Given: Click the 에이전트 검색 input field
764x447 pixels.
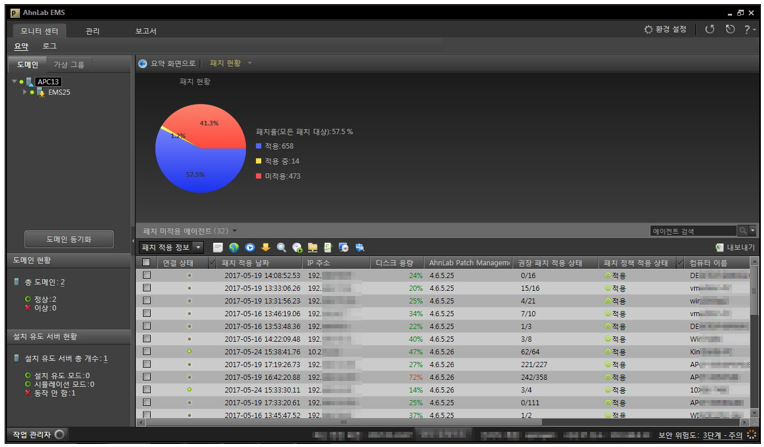Looking at the screenshot, I should click(x=693, y=231).
